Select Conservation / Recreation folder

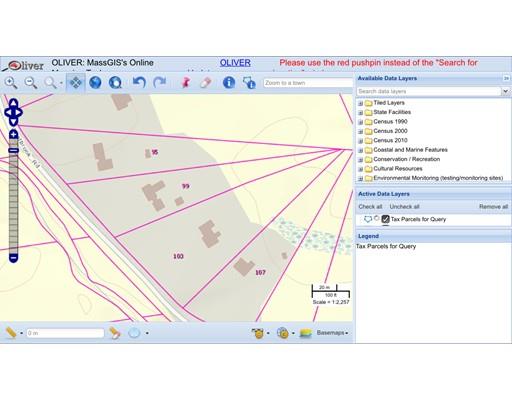coord(407,159)
